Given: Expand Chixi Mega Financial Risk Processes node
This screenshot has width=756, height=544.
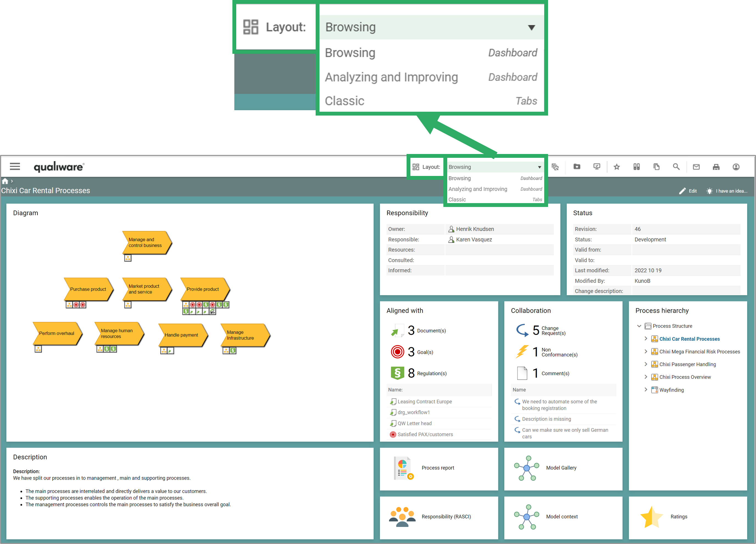Looking at the screenshot, I should click(646, 351).
